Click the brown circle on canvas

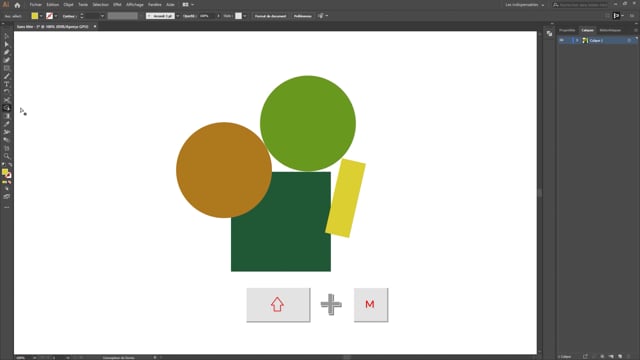(x=224, y=170)
